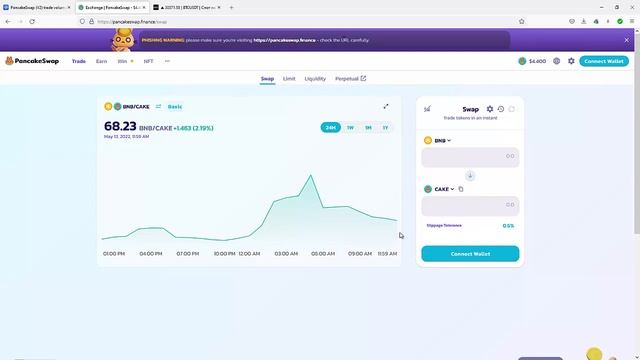Click the page vertical scrollbar

coord(637,135)
